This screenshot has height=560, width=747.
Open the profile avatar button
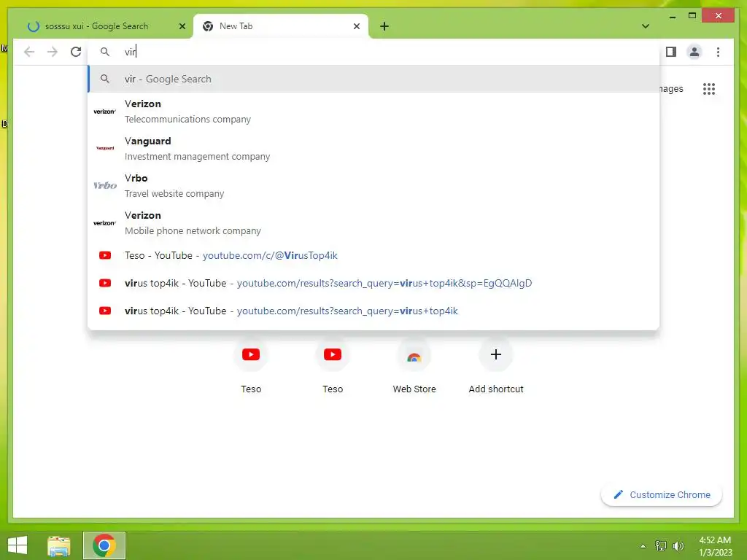click(694, 52)
